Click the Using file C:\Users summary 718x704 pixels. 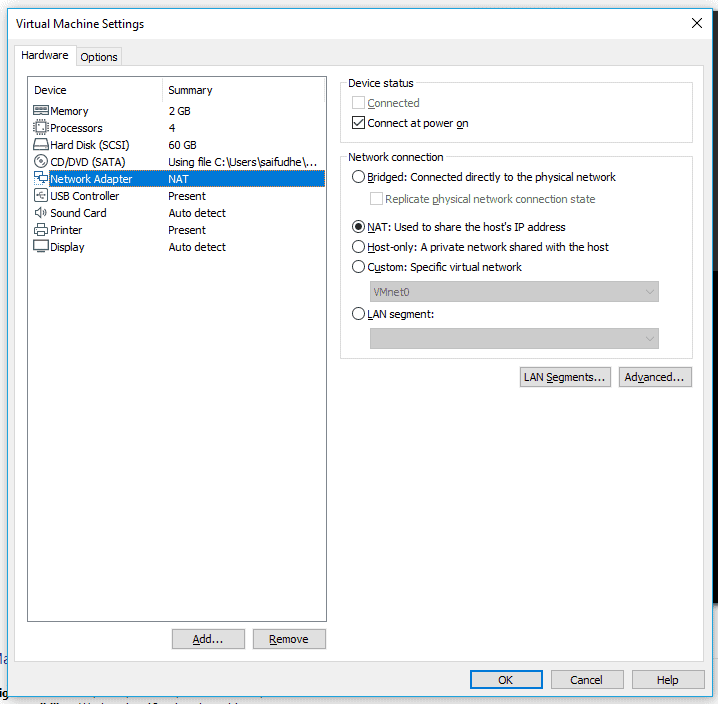[242, 162]
